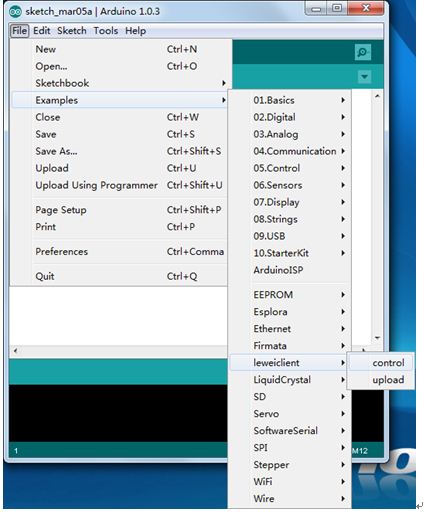Image resolution: width=430 pixels, height=512 pixels.
Task: Open Firmata examples submenu
Action: coord(290,346)
